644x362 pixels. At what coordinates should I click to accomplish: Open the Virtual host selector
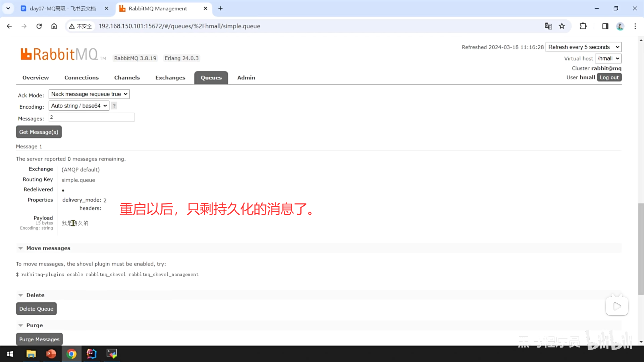click(x=608, y=59)
